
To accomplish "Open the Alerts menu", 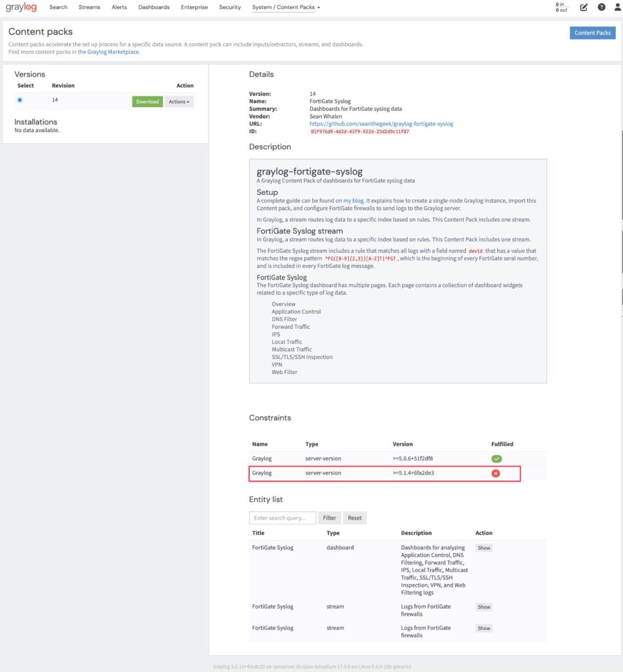I will click(x=119, y=7).
